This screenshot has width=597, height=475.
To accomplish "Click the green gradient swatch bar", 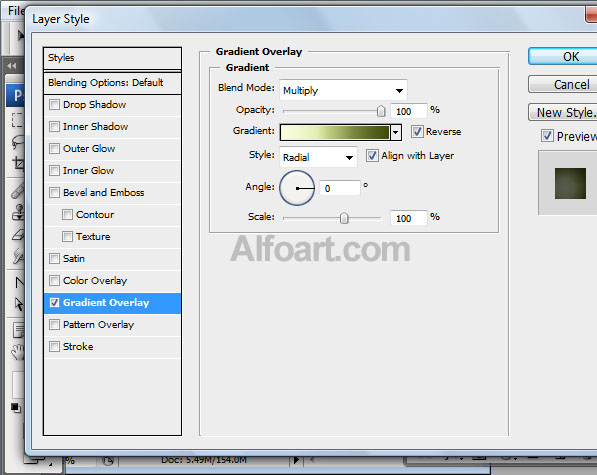I will pos(335,132).
